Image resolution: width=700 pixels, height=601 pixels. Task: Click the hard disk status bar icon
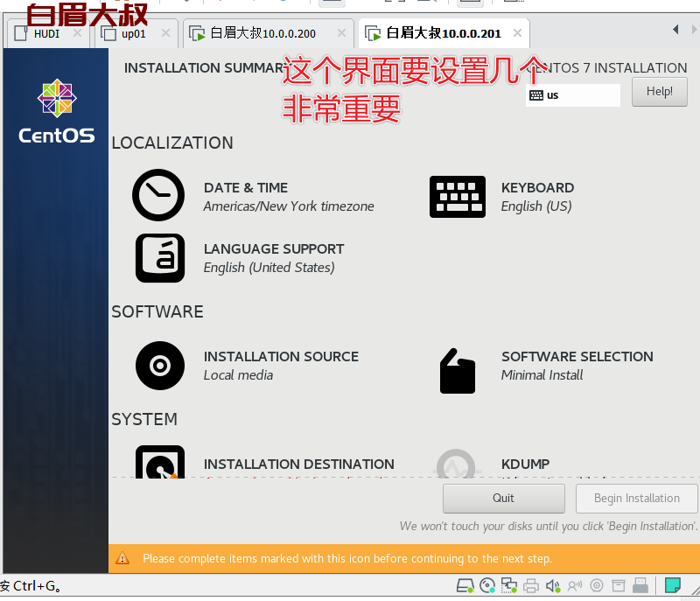click(x=465, y=585)
